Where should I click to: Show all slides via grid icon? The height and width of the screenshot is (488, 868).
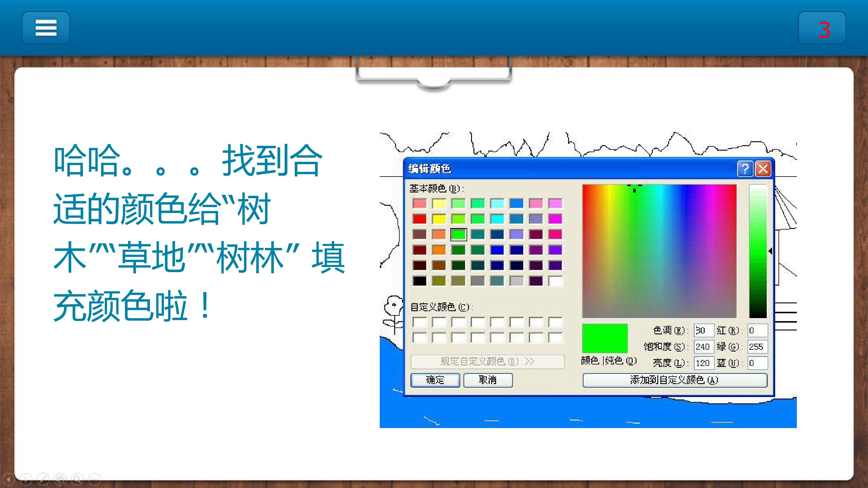60,479
